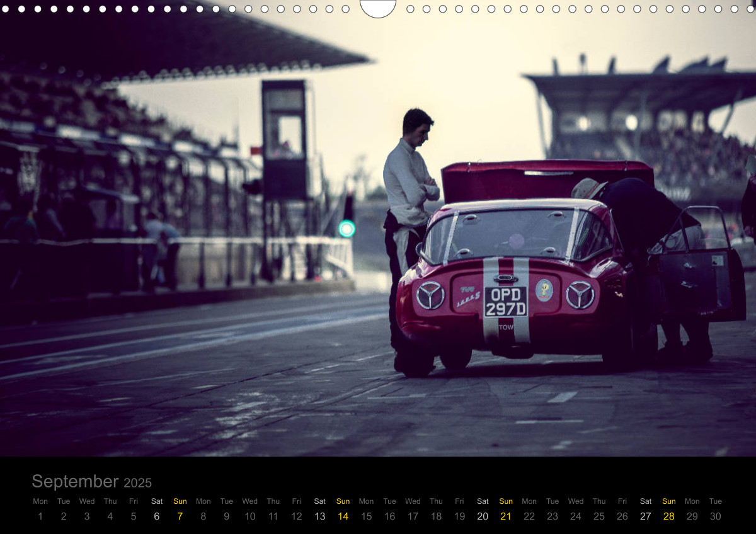Select Sunday the 28th

point(669,516)
